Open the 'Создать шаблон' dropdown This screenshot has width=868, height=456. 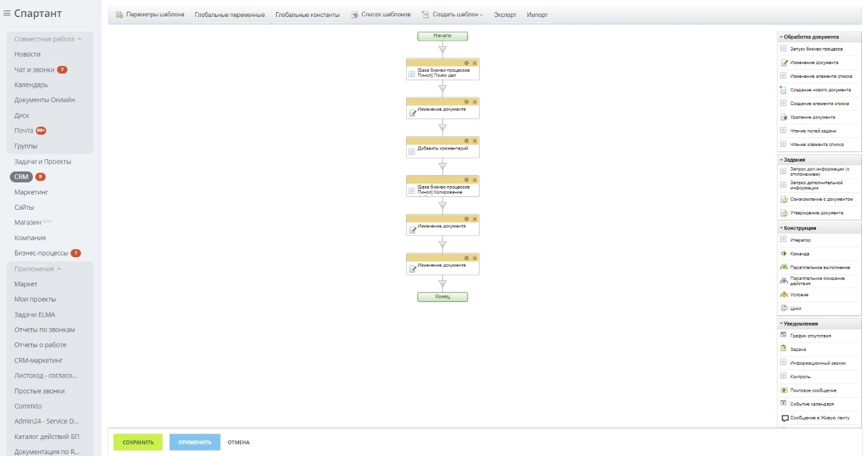tap(452, 15)
